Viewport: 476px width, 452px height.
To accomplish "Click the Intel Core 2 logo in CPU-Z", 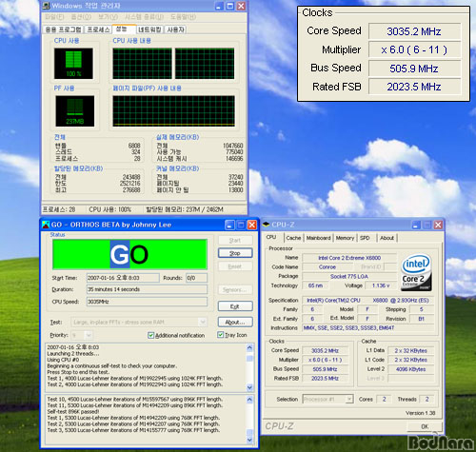I will coord(416,272).
